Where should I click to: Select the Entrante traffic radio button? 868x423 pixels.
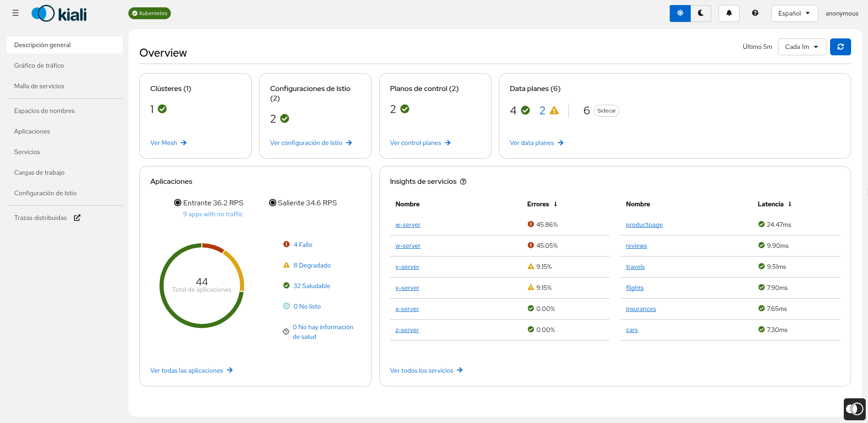click(x=178, y=203)
